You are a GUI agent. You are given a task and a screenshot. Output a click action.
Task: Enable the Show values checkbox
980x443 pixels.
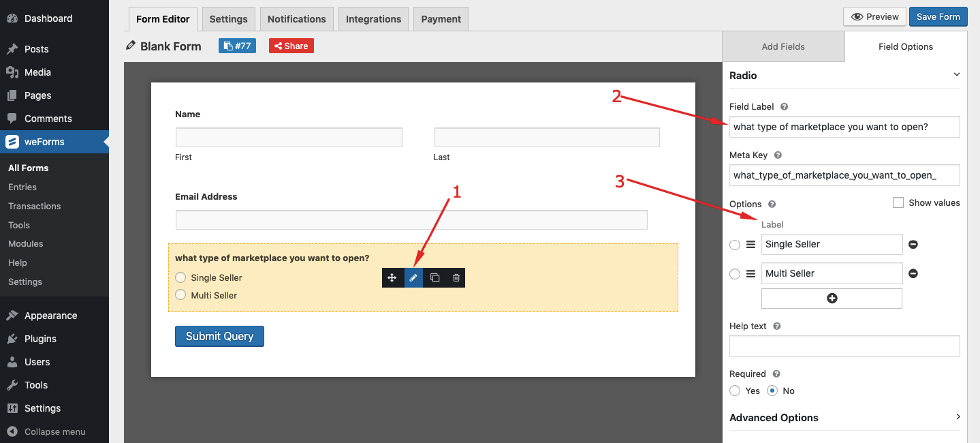[x=898, y=202]
